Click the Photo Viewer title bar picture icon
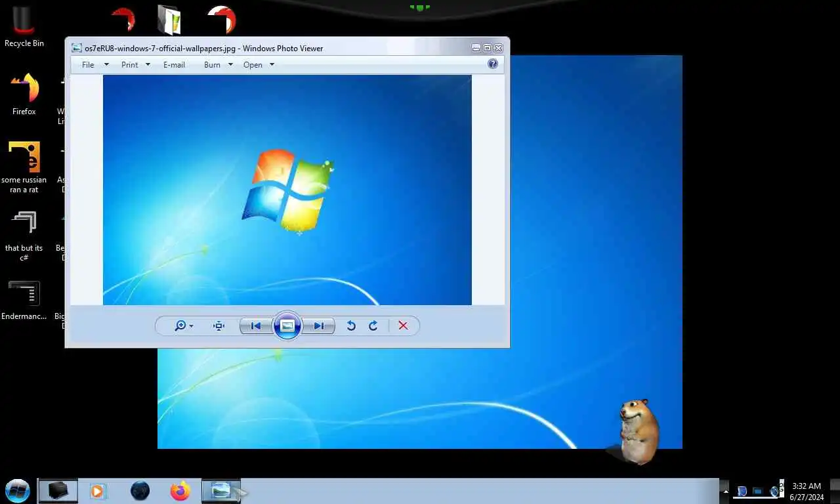The image size is (840, 504). pos(77,48)
